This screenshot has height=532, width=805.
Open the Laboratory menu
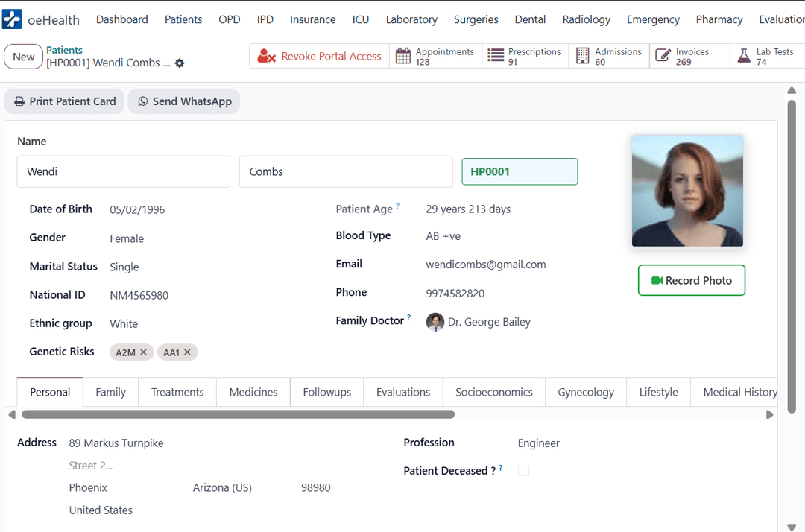pos(411,19)
